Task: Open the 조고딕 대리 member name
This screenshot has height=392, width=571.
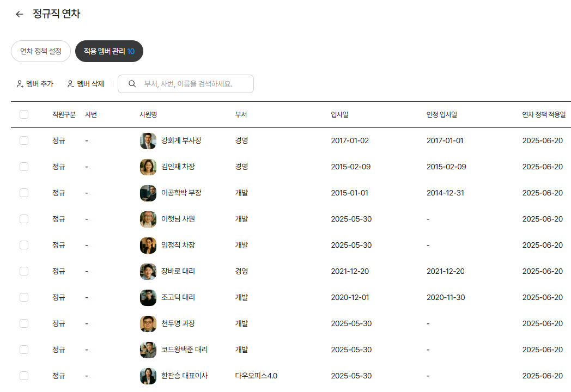Action: [x=178, y=297]
